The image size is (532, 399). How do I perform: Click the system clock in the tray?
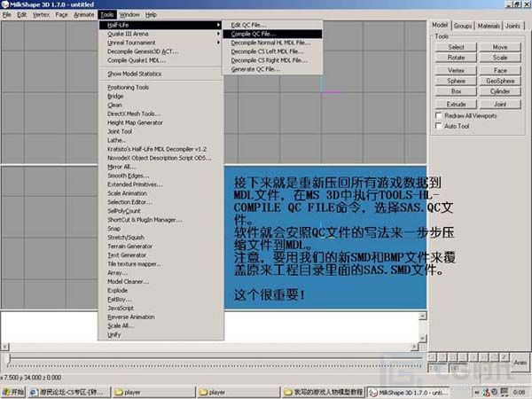[x=519, y=393]
